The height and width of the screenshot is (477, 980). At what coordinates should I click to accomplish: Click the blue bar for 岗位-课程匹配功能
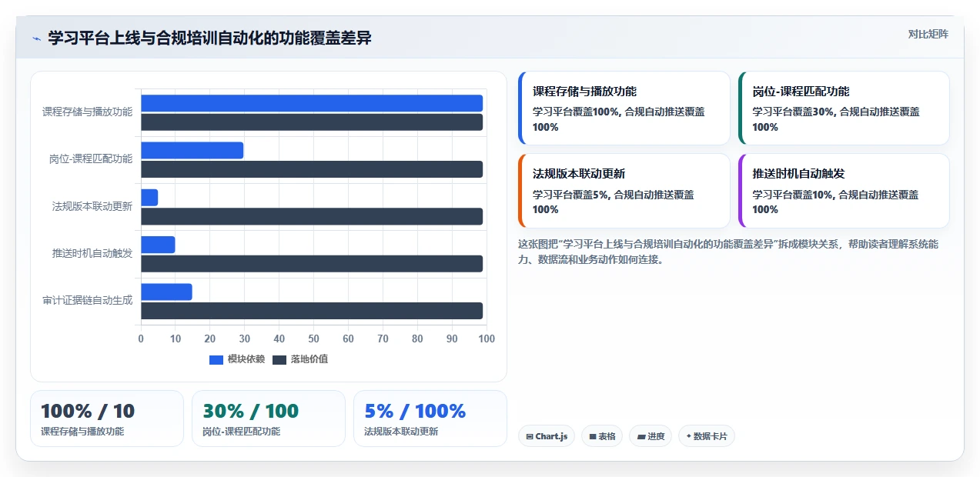click(x=192, y=150)
